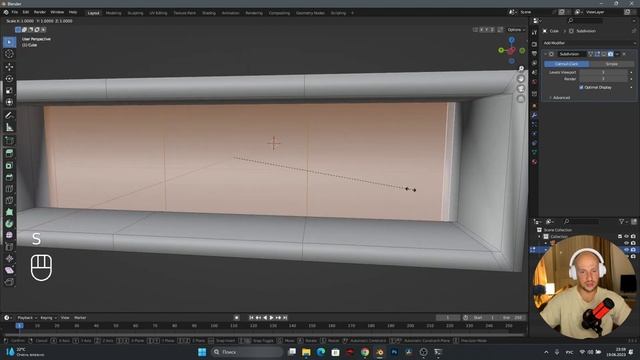Select the Bevel tool
Viewport: 640px width, 360px height.
(9, 177)
